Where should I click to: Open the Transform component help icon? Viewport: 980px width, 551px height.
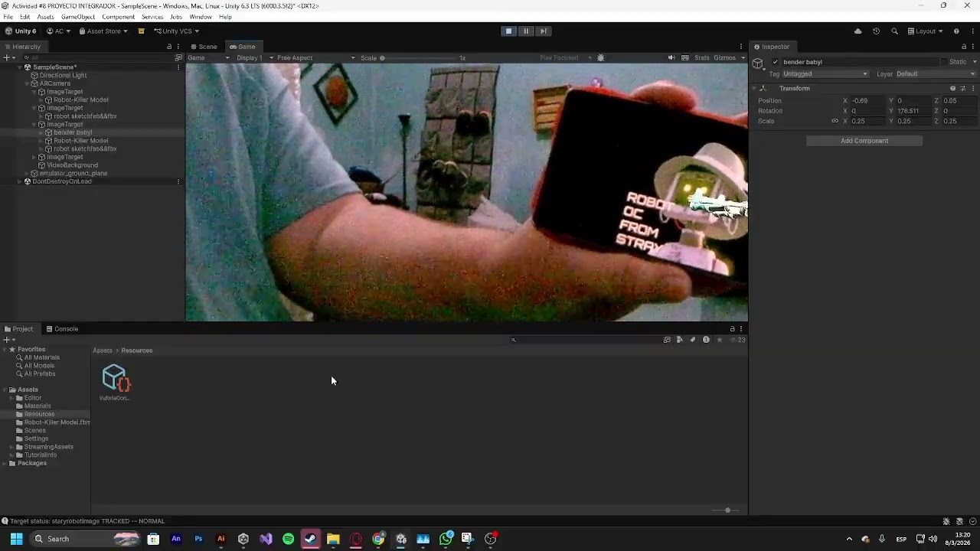pos(952,89)
